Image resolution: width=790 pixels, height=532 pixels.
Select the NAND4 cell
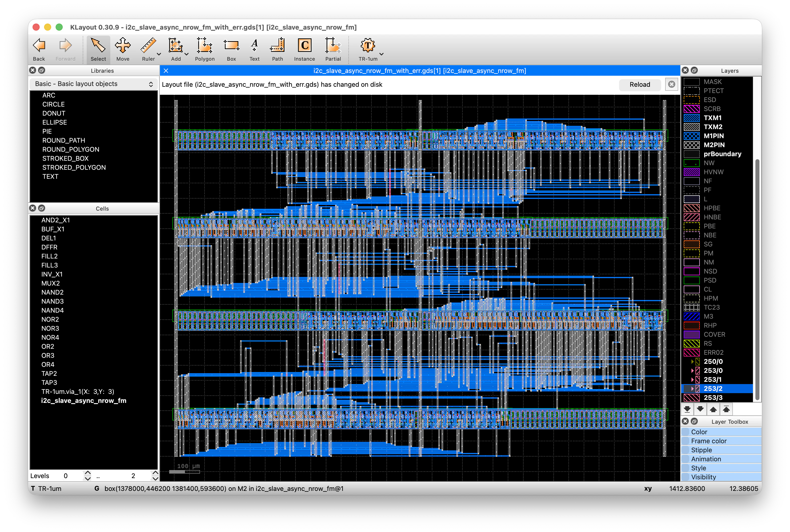coord(52,310)
